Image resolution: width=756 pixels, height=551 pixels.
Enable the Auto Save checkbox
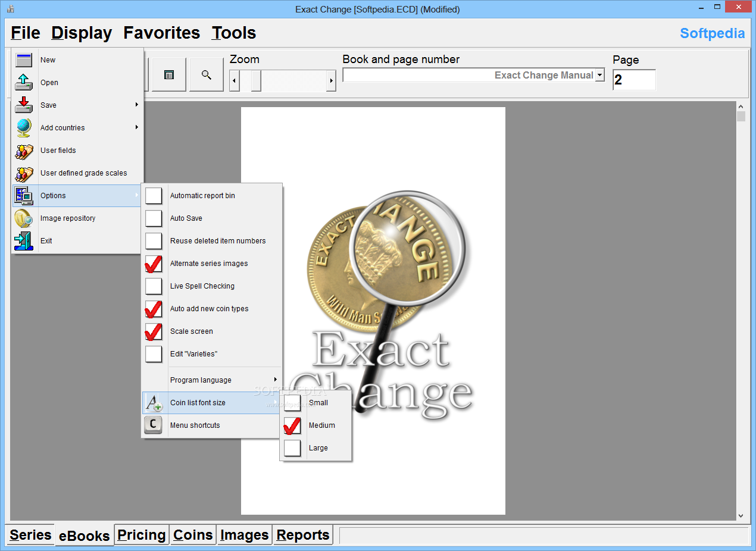154,218
